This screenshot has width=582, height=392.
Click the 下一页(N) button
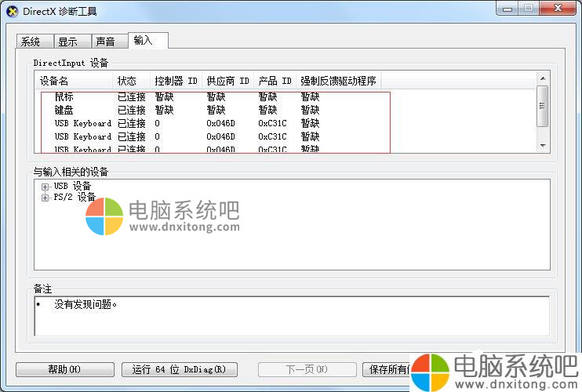coord(307,369)
